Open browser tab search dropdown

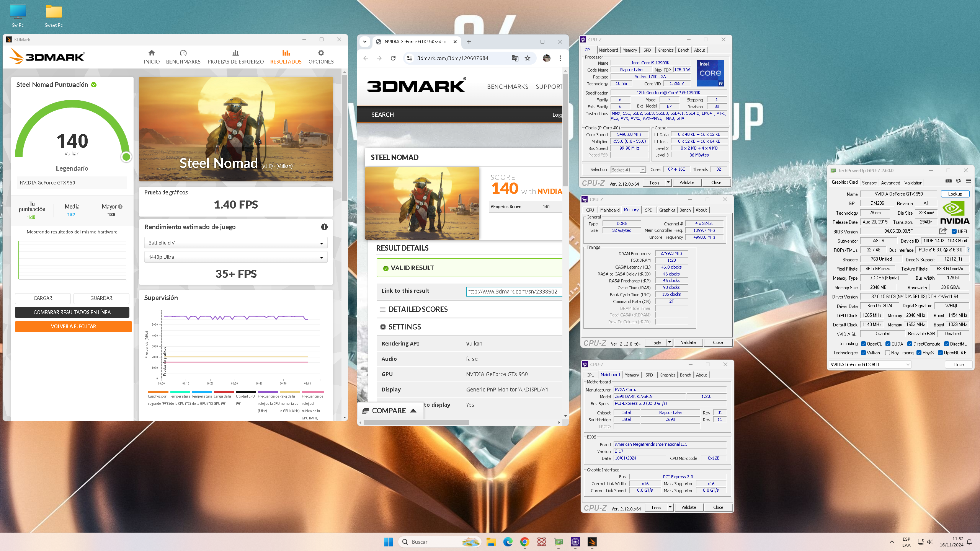[x=365, y=42]
